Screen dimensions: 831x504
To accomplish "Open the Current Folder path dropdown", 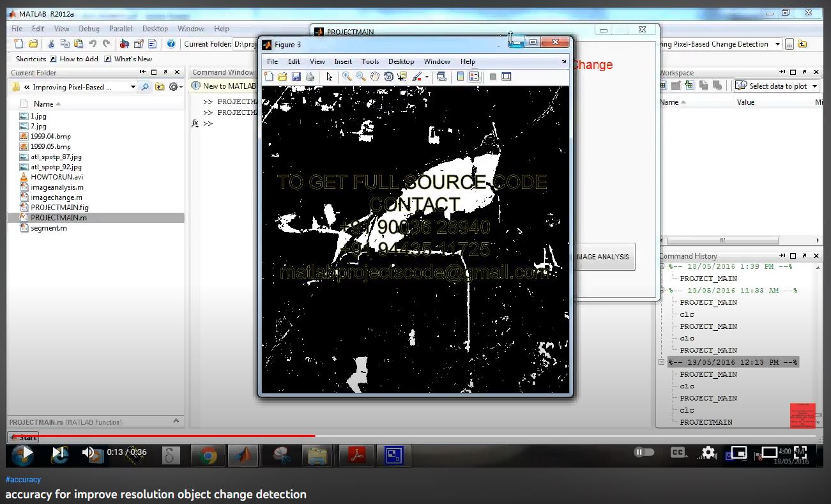I will tap(133, 87).
